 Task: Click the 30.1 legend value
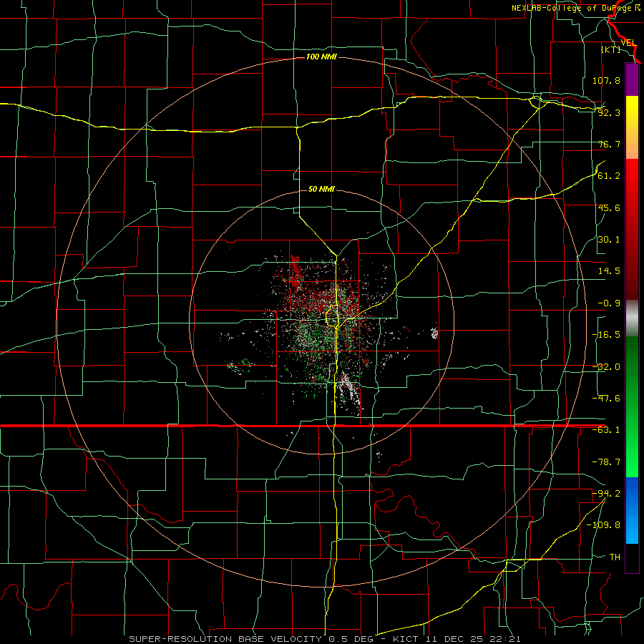point(609,240)
